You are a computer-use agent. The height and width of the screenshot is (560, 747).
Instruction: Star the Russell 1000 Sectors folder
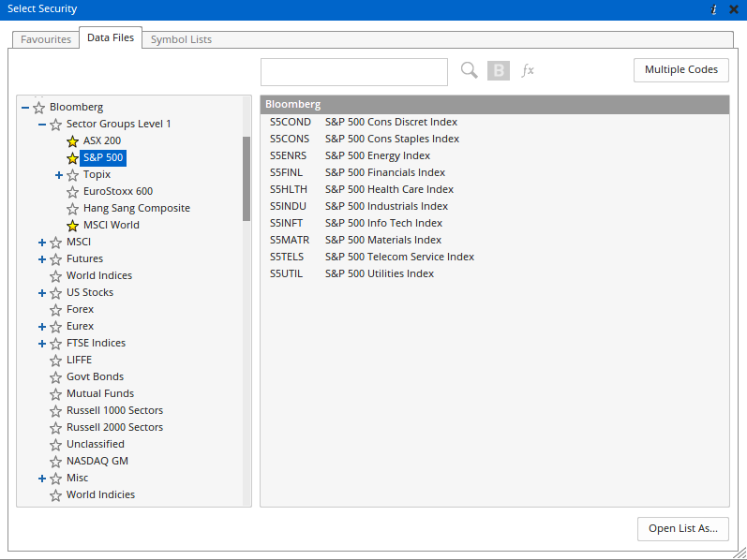click(x=55, y=411)
